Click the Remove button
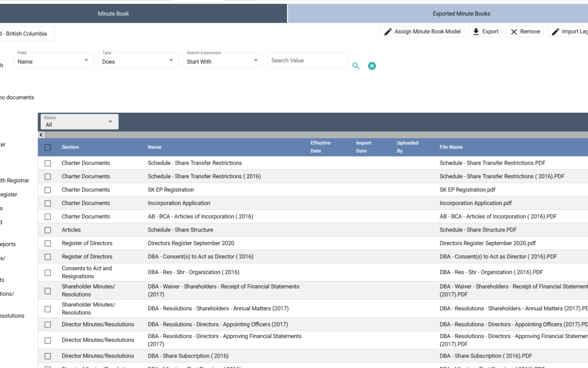 525,32
